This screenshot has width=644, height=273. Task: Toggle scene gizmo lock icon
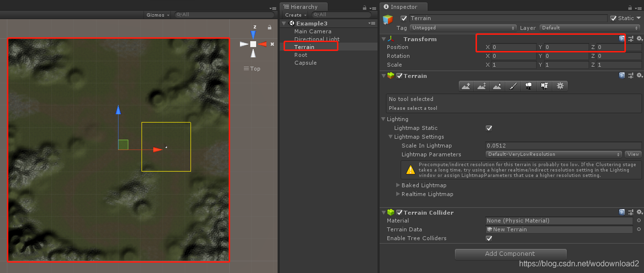click(x=269, y=27)
